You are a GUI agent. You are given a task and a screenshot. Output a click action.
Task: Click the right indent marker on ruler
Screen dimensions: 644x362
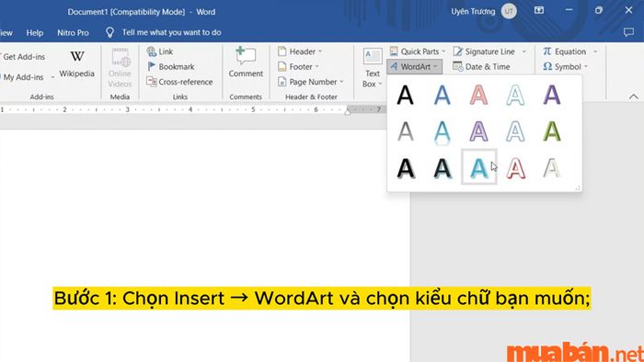348,111
